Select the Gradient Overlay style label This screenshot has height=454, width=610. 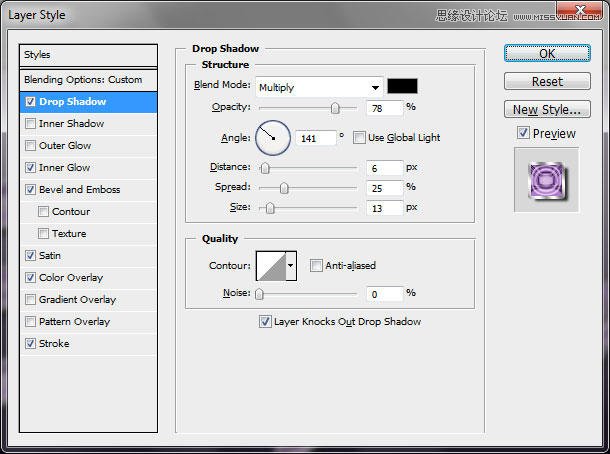(77, 300)
